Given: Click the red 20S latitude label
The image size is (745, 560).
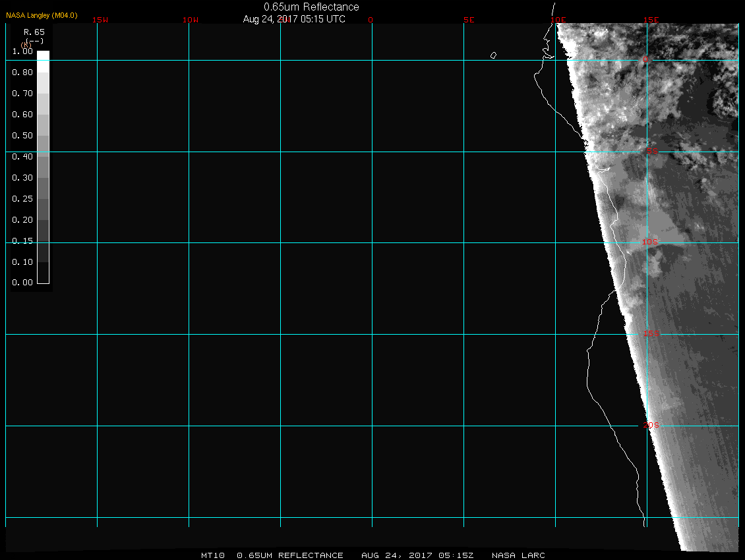Looking at the screenshot, I should (650, 426).
